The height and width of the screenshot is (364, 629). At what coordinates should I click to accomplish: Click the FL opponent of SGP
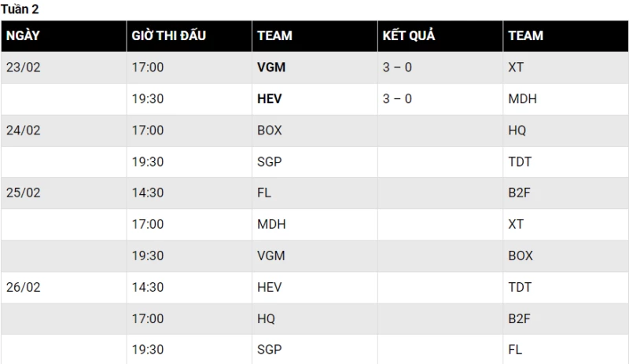point(515,350)
